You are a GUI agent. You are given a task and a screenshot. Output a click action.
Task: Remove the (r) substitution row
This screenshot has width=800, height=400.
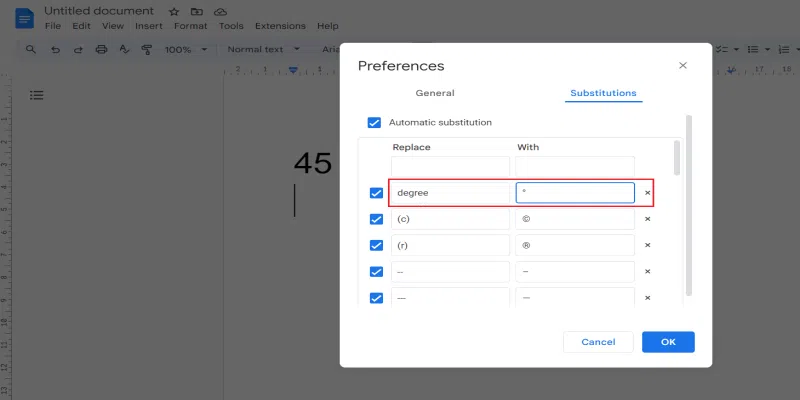[647, 245]
